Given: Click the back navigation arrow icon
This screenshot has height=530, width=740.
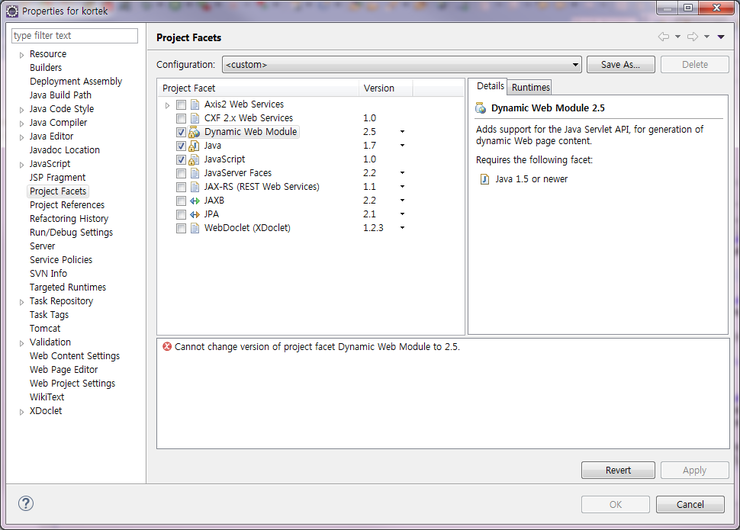Looking at the screenshot, I should [664, 36].
